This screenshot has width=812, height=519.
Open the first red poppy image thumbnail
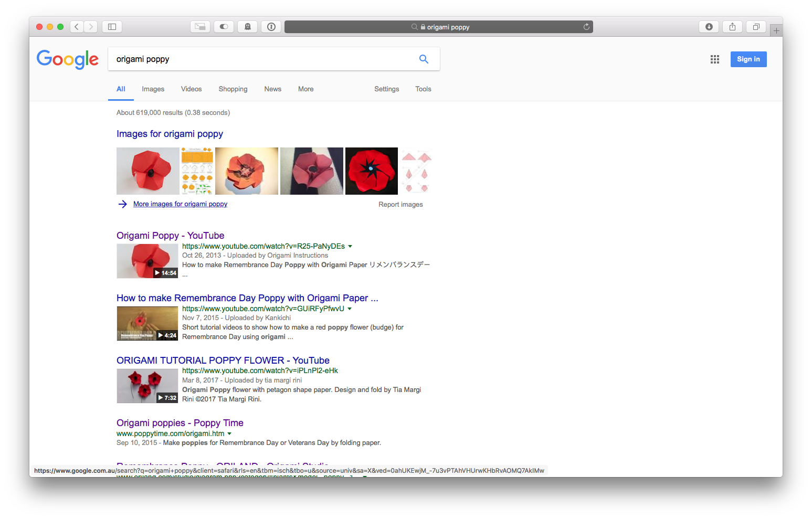[148, 171]
